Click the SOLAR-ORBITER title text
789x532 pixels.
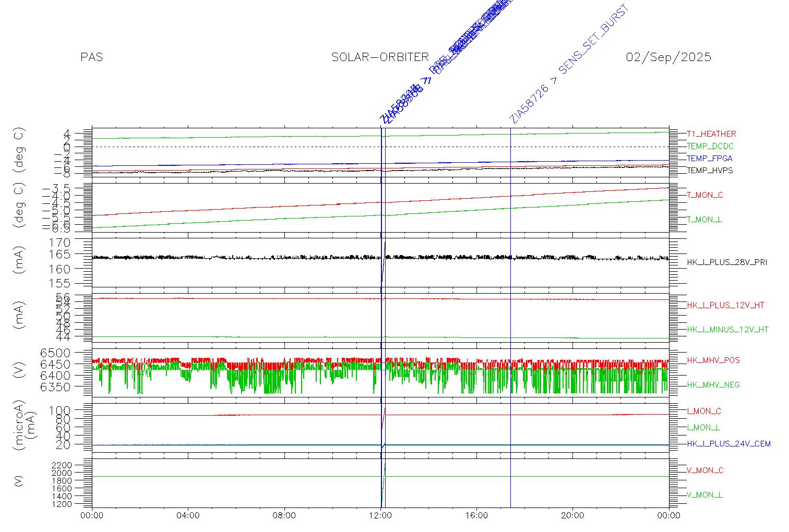380,57
